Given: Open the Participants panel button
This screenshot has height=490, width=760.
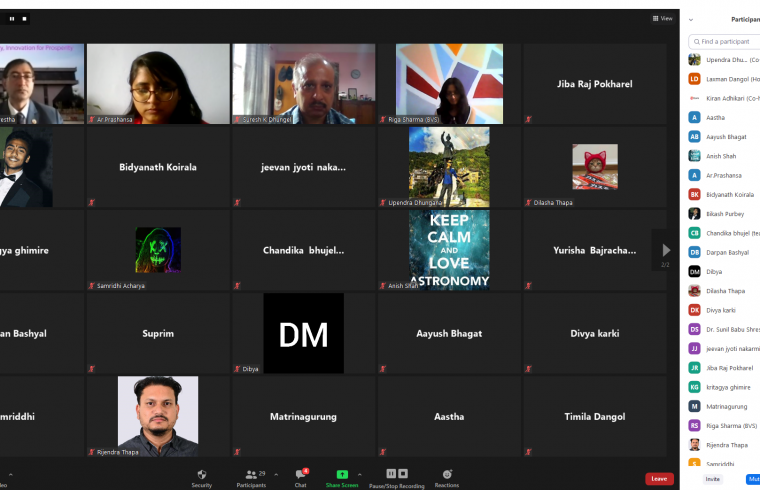Looking at the screenshot, I should click(251, 478).
